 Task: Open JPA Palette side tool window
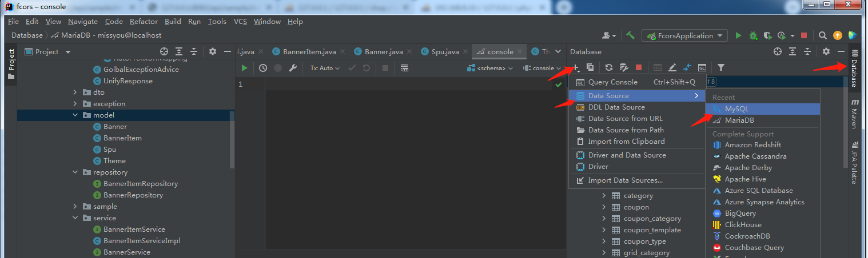pos(854,163)
